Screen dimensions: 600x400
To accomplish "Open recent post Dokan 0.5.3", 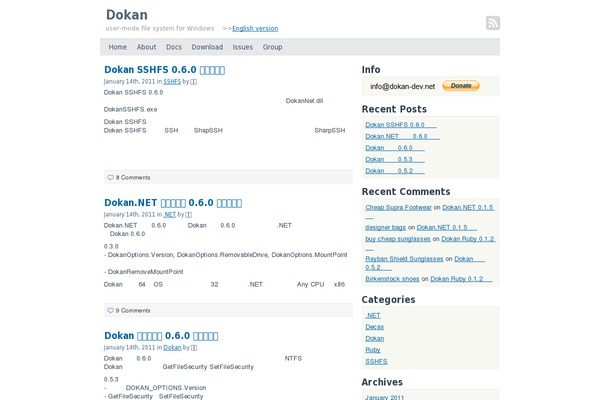I will coord(395,159).
